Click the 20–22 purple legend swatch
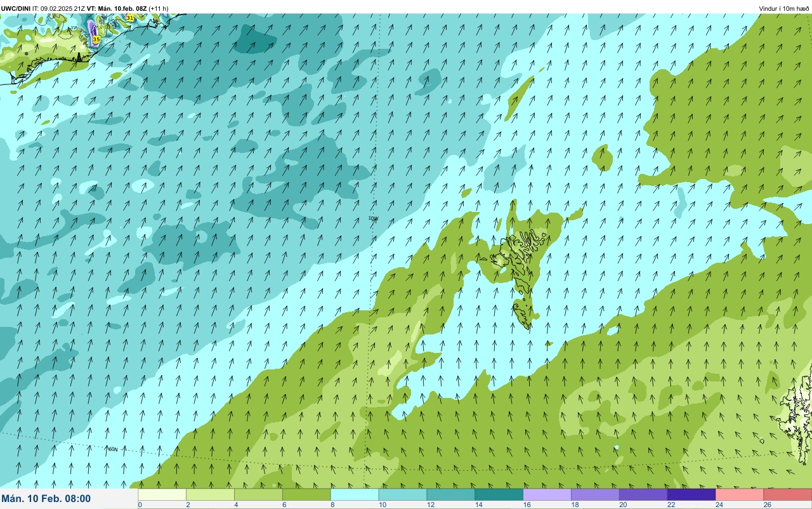Viewport: 812px width, 509px height. [x=644, y=494]
